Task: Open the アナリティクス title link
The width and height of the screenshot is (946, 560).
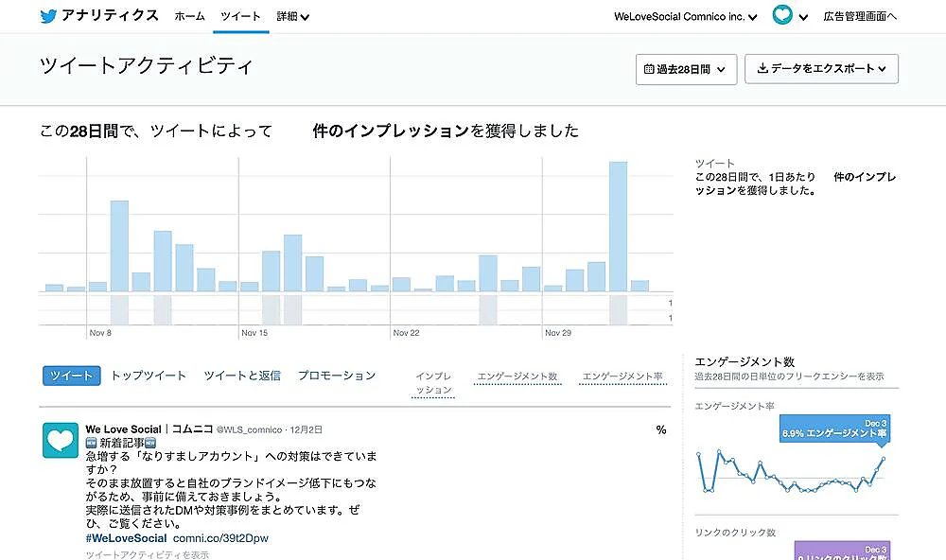Action: tap(110, 16)
